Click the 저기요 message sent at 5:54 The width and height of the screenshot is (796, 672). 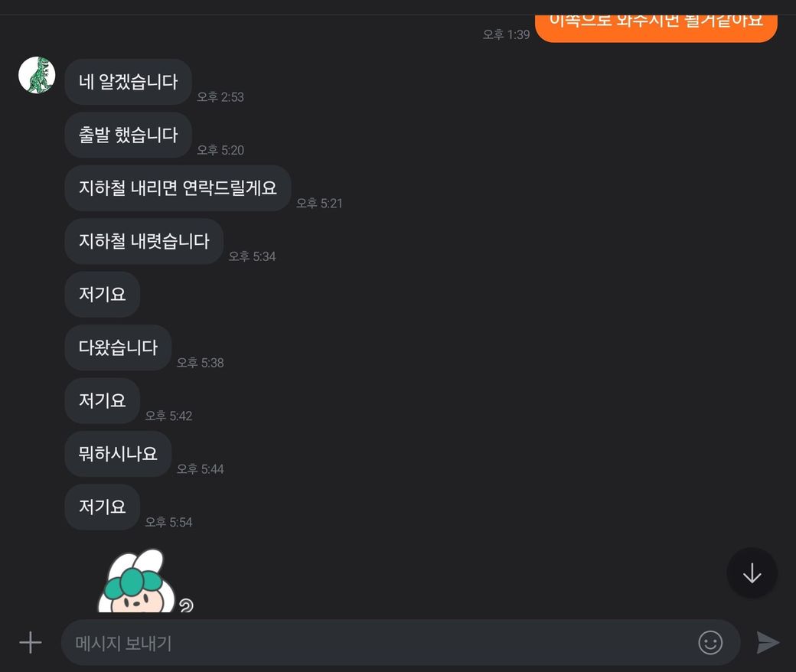(x=102, y=507)
